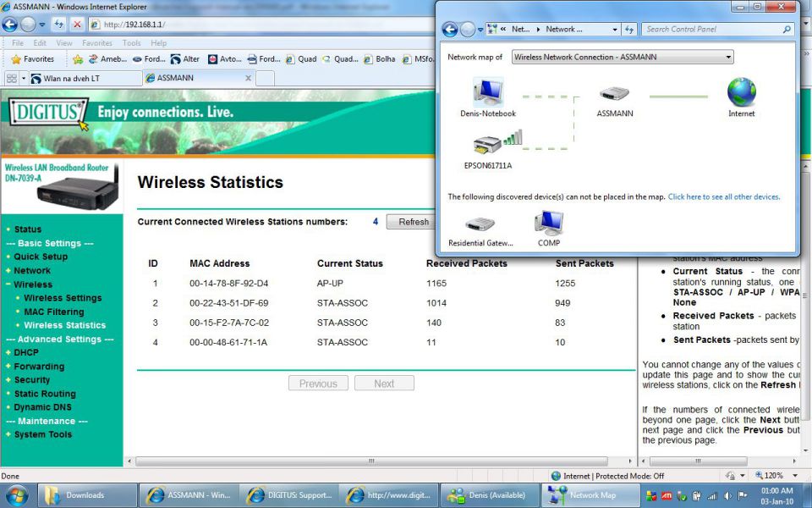Expand the DHCP section in router menu

(x=8, y=352)
